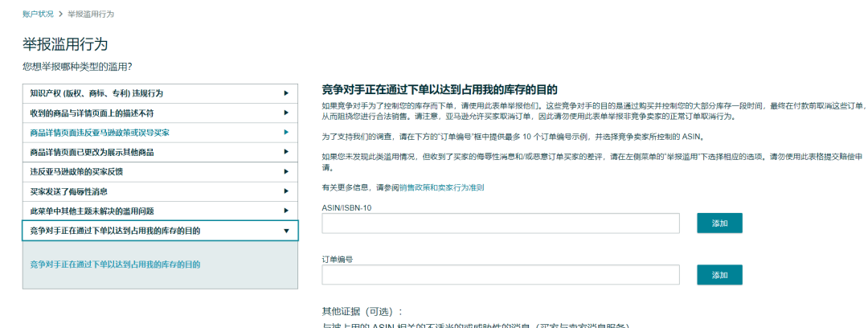Expand the 知识产权 违规行为 arrow
Viewport: 868px width, 328px height.
(x=286, y=93)
